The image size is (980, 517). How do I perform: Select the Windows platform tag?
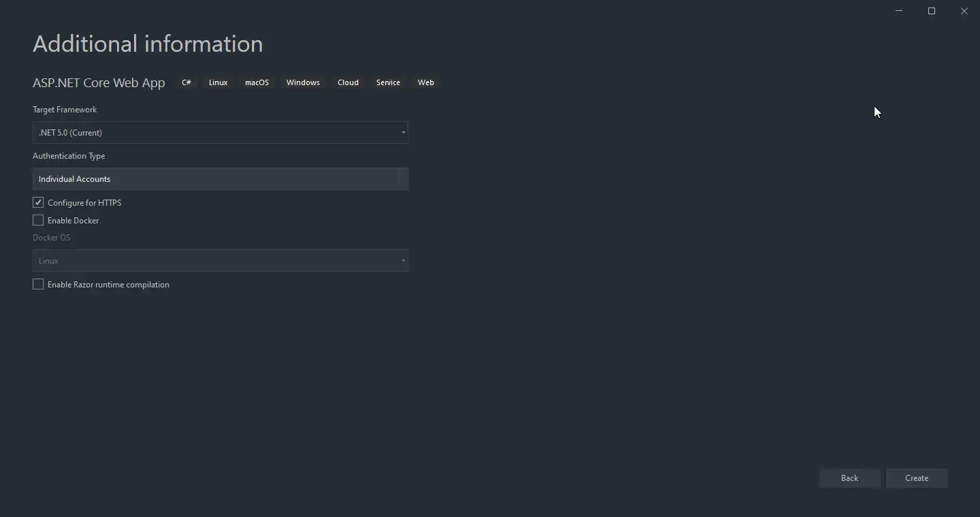point(303,82)
